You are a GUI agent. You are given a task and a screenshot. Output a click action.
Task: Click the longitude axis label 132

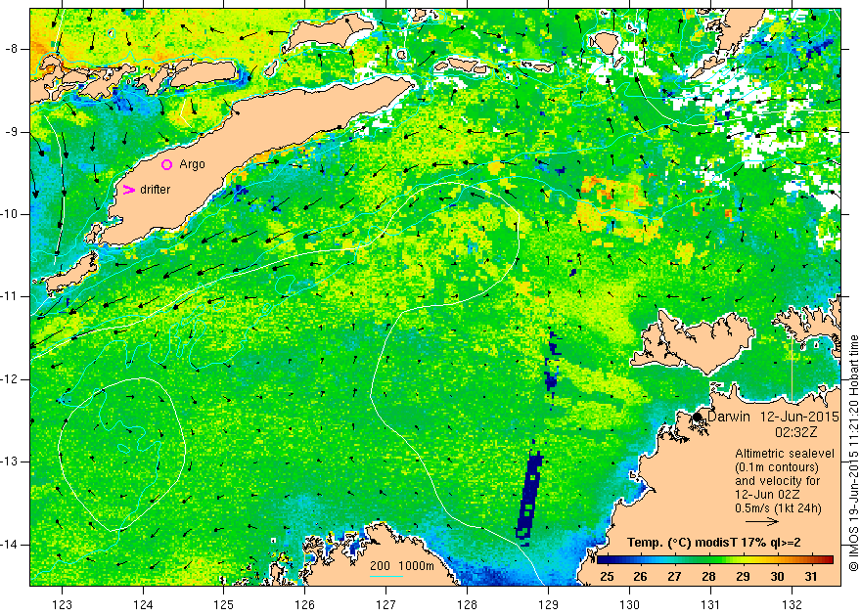click(x=792, y=604)
